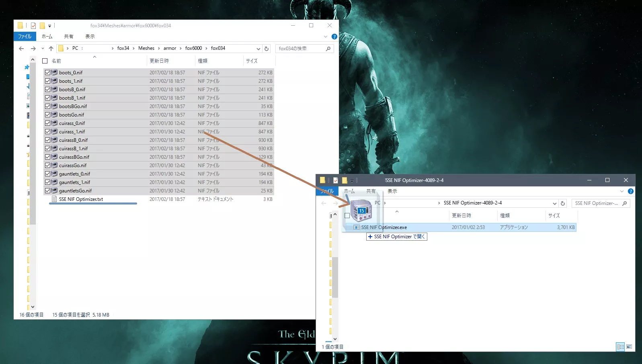Screen dimensions: 642x364
Task: Open address history dropdown in fox034 window
Action: coord(258,49)
